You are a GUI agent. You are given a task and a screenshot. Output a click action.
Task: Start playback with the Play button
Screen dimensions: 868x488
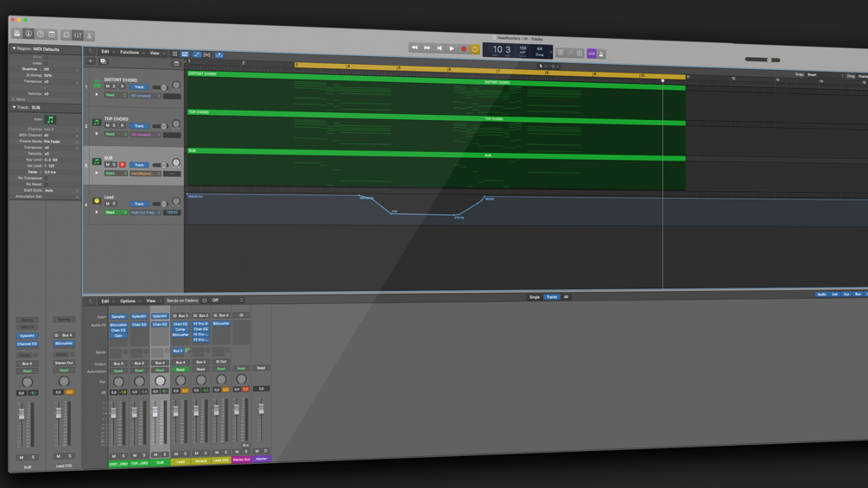452,48
